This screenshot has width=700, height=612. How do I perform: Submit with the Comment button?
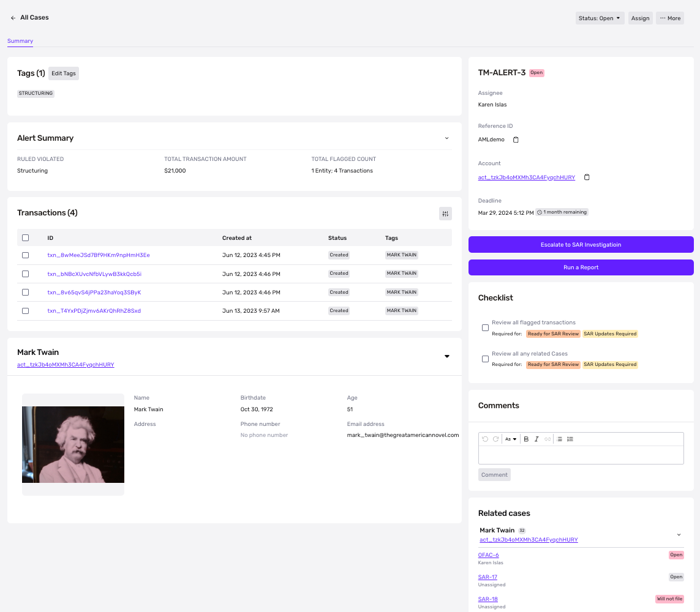coord(494,475)
